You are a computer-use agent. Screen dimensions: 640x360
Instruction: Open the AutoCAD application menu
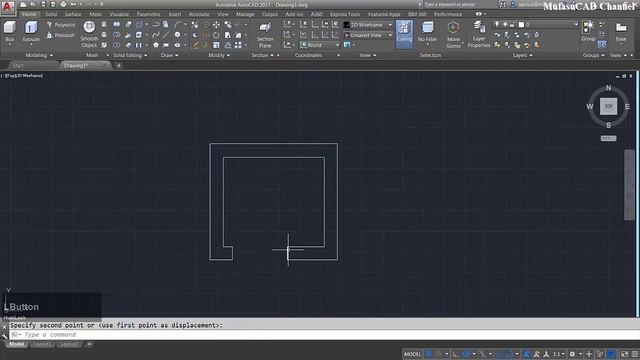pos(7,7)
